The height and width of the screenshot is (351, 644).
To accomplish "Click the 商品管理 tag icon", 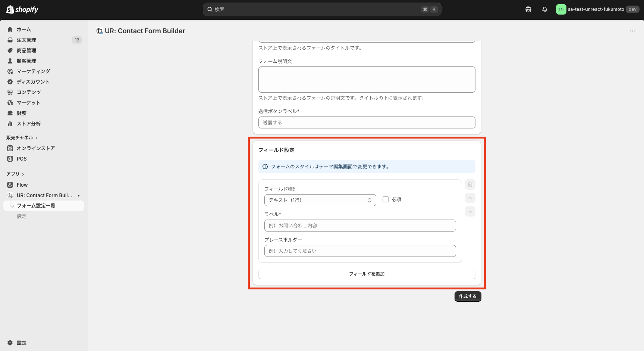I will pos(10,50).
